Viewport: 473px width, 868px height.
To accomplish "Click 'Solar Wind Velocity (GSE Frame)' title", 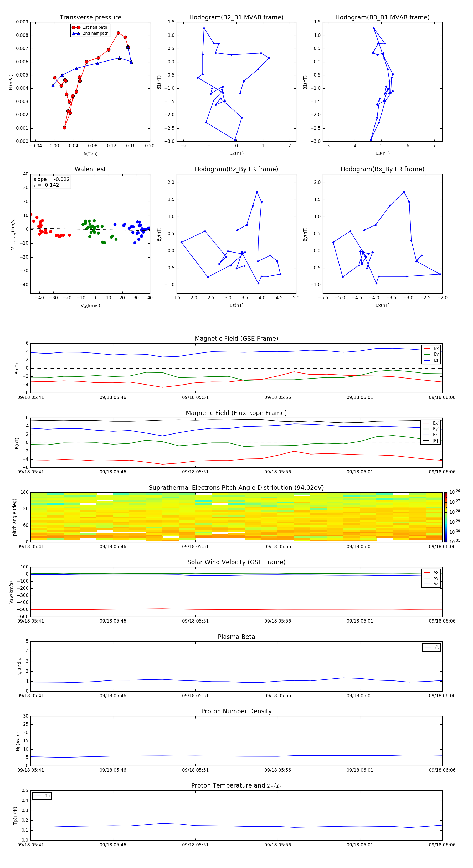I will coord(236,562).
